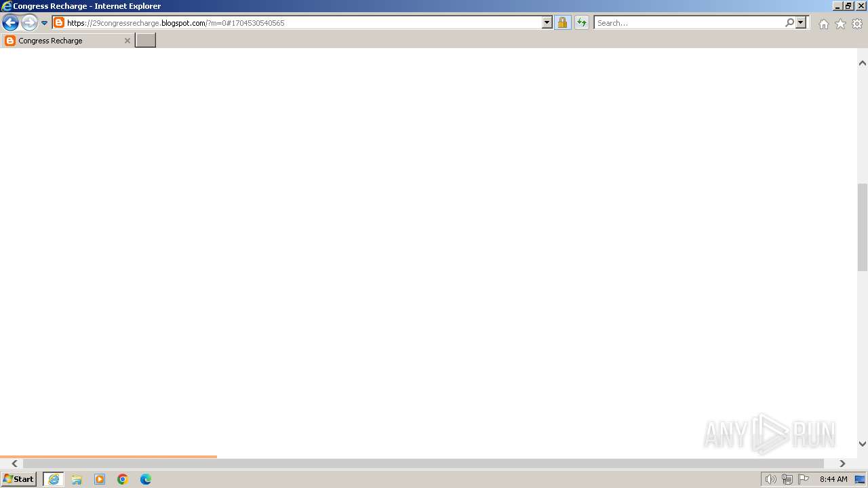Expand the search provider dropdown
868x488 pixels.
tap(801, 22)
